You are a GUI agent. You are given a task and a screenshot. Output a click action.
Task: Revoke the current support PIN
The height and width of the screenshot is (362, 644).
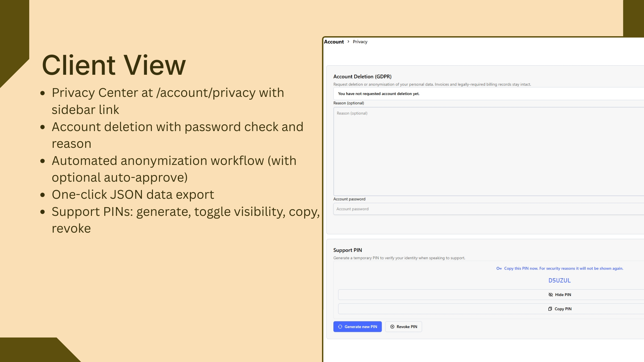pyautogui.click(x=404, y=326)
